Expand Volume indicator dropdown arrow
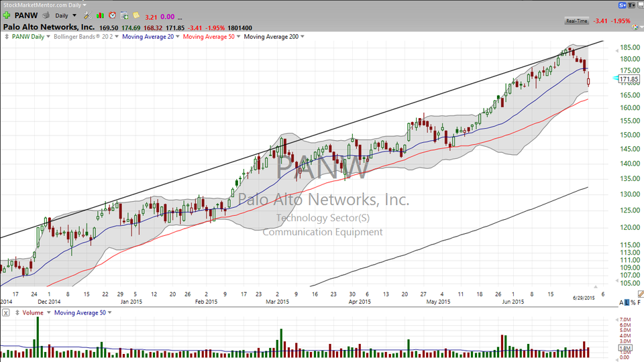 click(48, 313)
